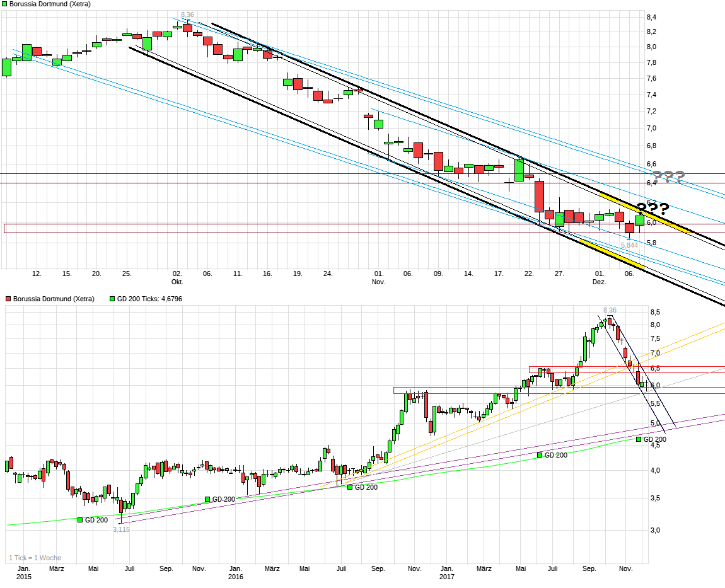Image resolution: width=725 pixels, height=588 pixels.
Task: Click the '11.' date axis label
Action: click(x=238, y=274)
